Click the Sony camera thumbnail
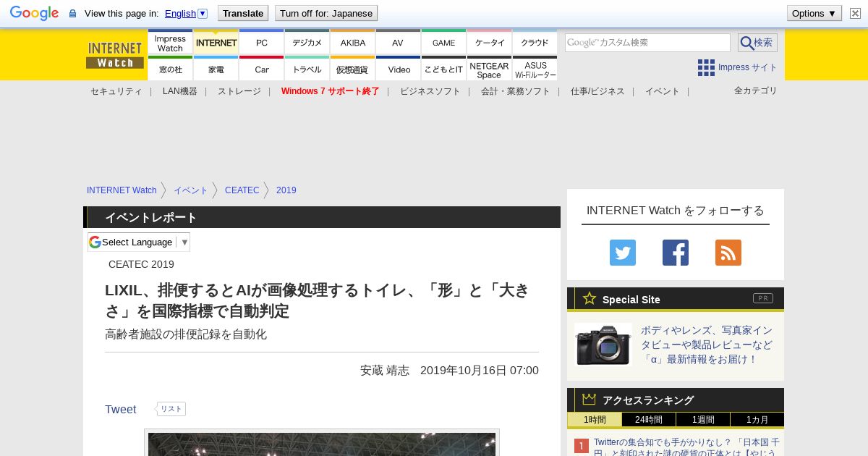The image size is (868, 456). [603, 345]
